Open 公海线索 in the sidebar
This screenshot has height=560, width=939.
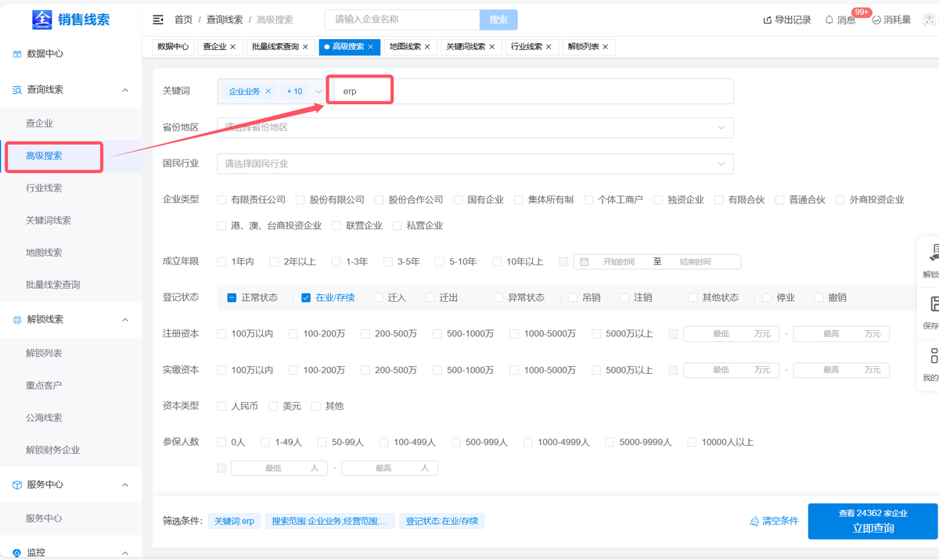(x=44, y=418)
